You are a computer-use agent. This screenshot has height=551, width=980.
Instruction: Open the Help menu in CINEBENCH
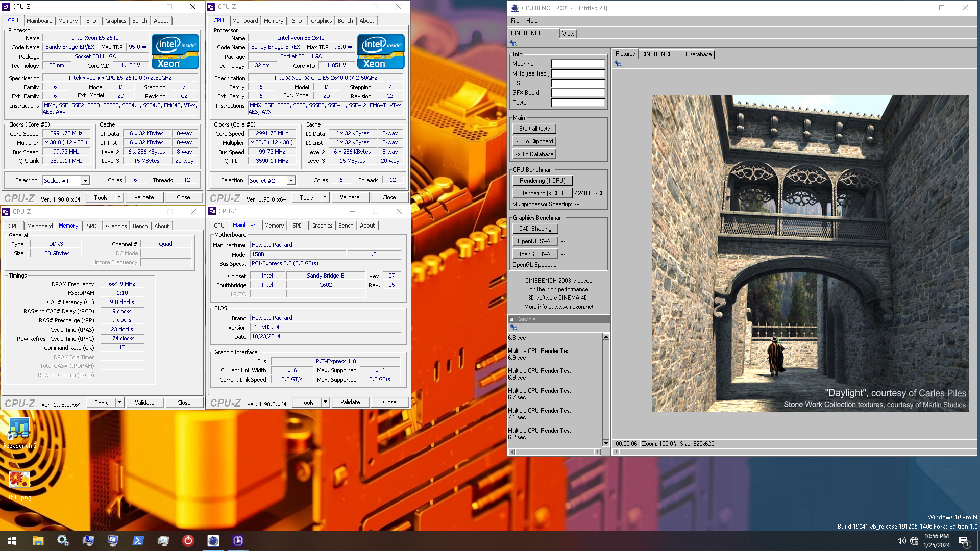click(532, 21)
